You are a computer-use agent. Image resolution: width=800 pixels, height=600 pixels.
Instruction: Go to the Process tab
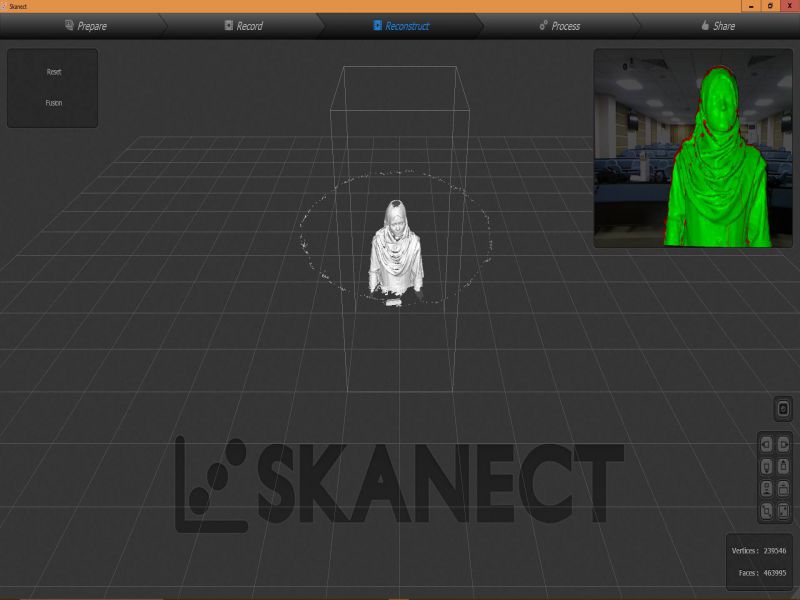[x=560, y=26]
